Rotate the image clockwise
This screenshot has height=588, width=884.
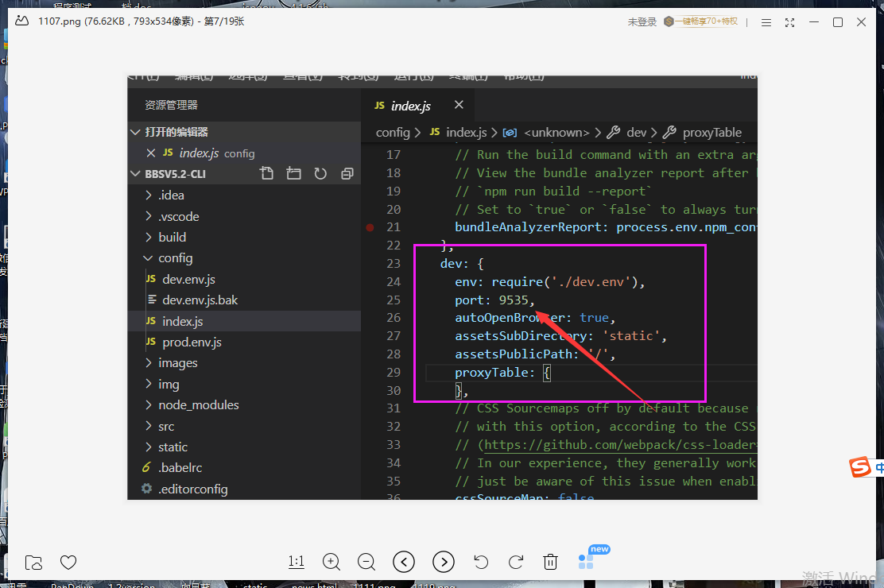click(x=516, y=562)
